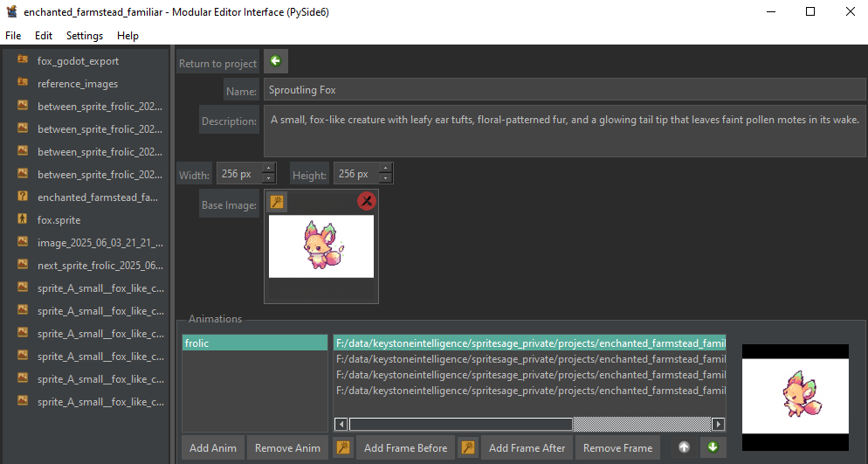Image resolution: width=868 pixels, height=464 pixels.
Task: Decrease Height with the down stepper arrow
Action: click(385, 178)
